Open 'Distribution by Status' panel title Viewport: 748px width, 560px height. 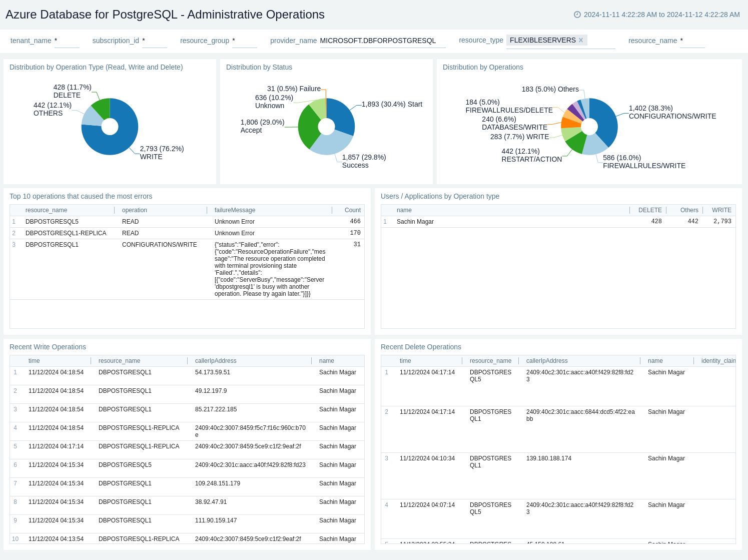coord(259,67)
